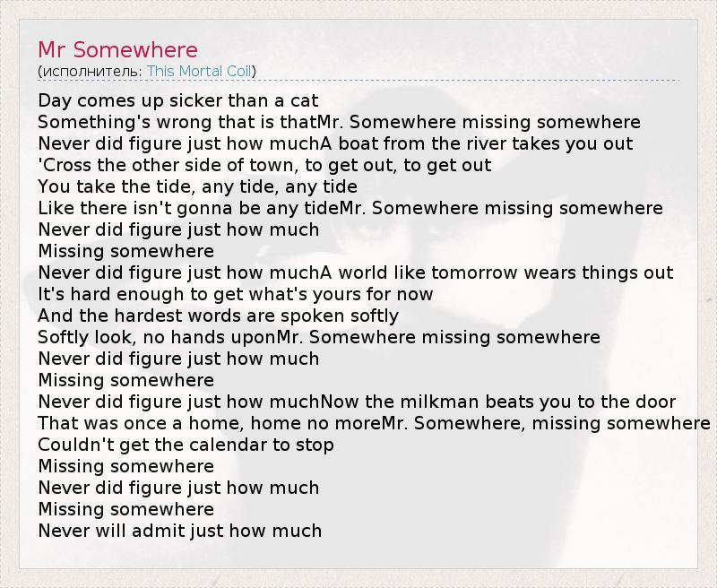The image size is (717, 588).
Task: Click the first standalone 'Missing somewhere' line
Action: 125,251
